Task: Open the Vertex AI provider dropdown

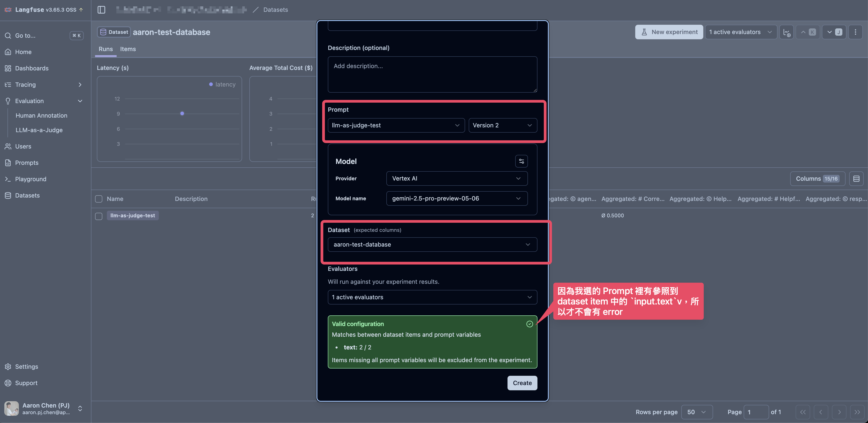Action: pos(457,178)
